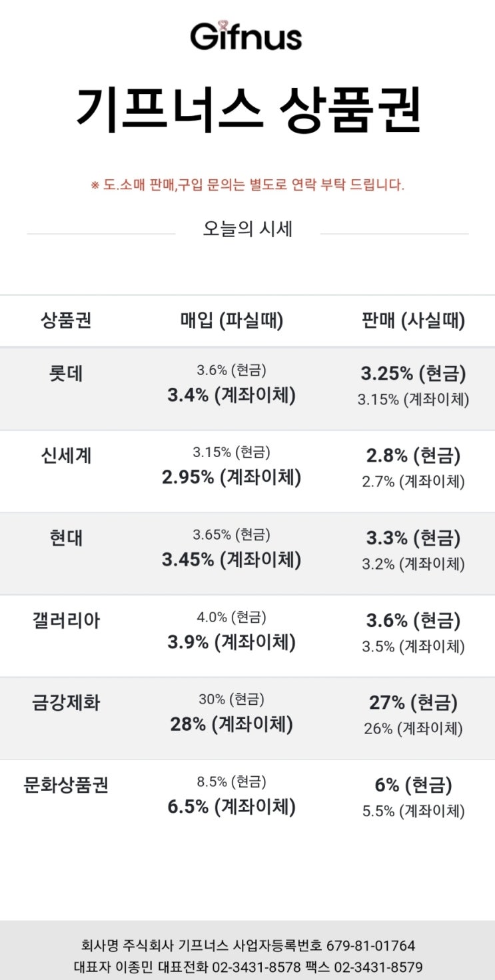495x980 pixels.
Task: Click the 상품권 column header
Action: tap(66, 320)
